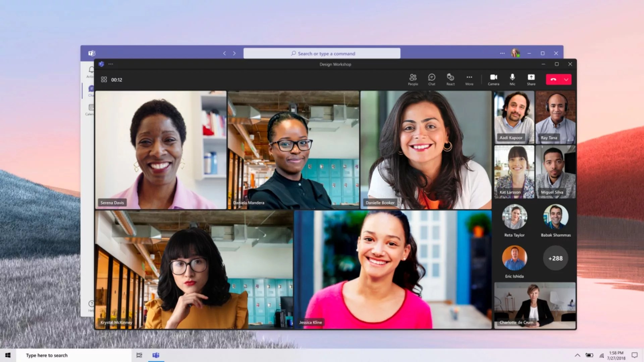Open the People panel in the meeting
Viewport: 644px width, 362px height.
pyautogui.click(x=413, y=79)
